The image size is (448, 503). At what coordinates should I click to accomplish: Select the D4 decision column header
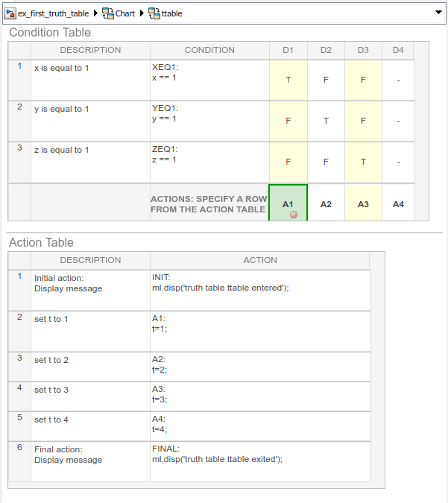click(x=398, y=50)
